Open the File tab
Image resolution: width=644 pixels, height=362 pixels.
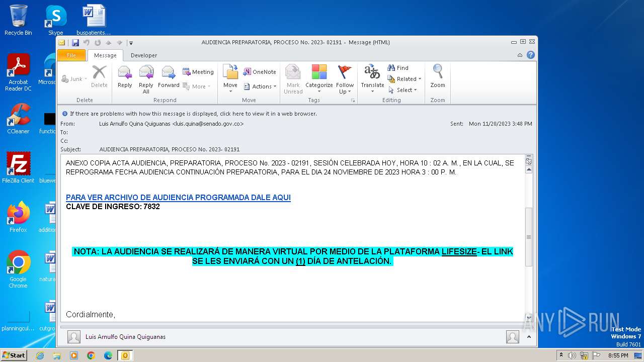pos(71,55)
